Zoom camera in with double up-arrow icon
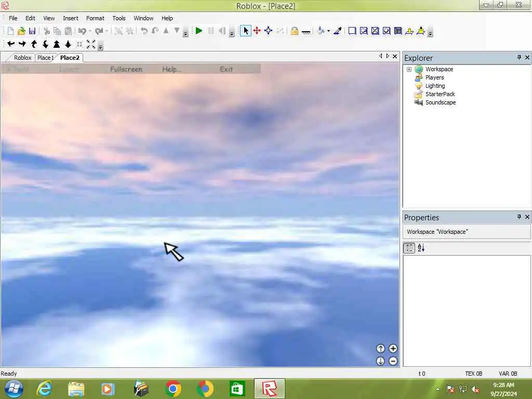Screen dimensions: 532x399 point(57,44)
